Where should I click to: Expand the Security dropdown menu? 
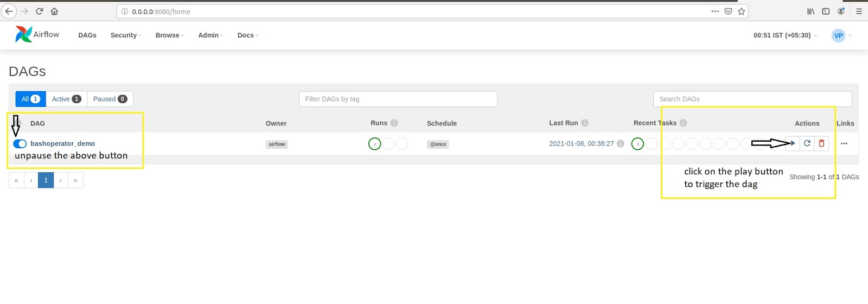[x=125, y=35]
